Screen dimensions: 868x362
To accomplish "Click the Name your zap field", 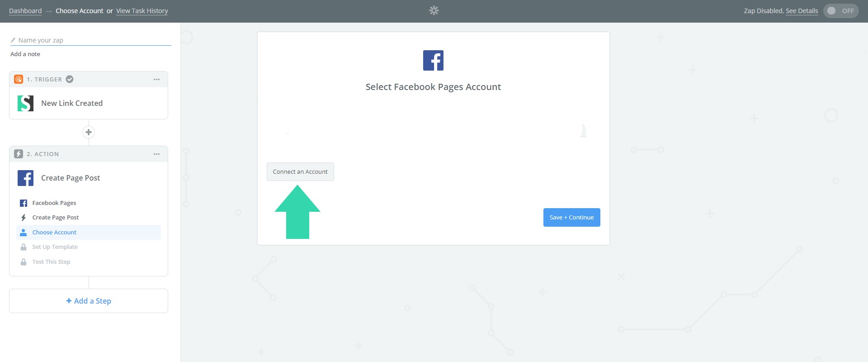I will click(x=90, y=40).
